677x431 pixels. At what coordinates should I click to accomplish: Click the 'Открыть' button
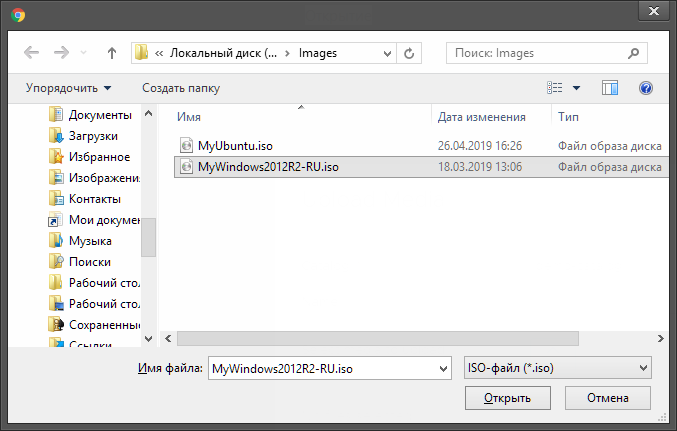[x=507, y=398]
